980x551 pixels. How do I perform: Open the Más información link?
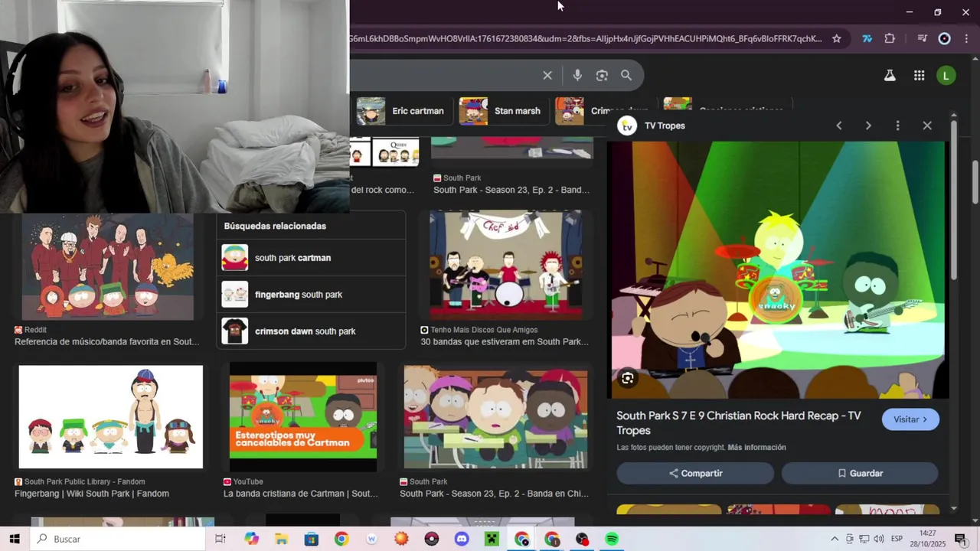coord(756,447)
